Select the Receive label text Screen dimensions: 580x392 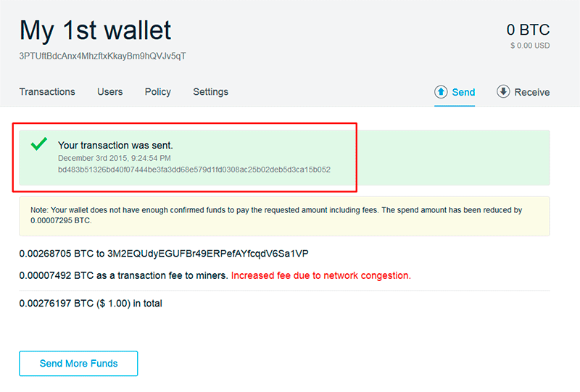[532, 92]
